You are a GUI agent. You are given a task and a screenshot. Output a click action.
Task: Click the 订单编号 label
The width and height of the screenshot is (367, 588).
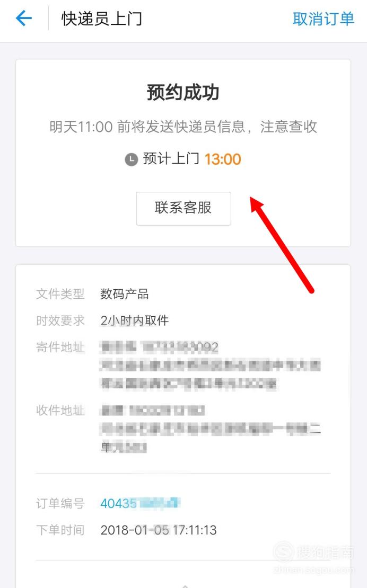[x=60, y=503]
